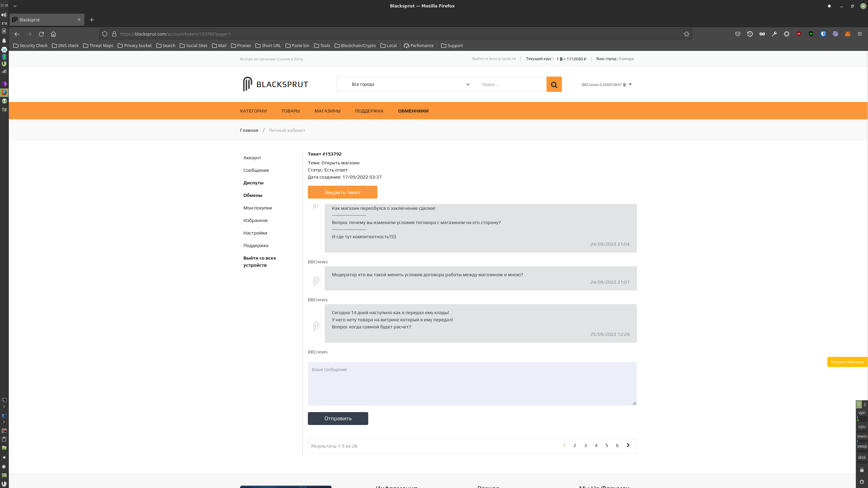The height and width of the screenshot is (488, 868).
Task: Switch to workspace 2 in the panel
Action: [x=865, y=404]
